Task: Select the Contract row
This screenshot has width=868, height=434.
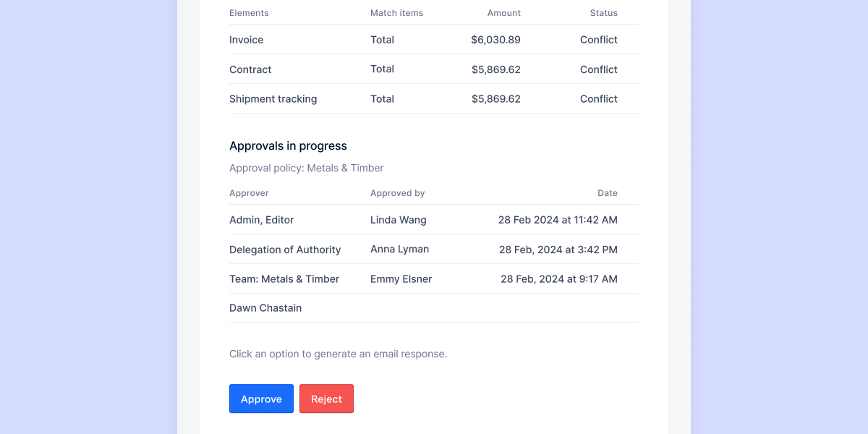Action: [x=250, y=69]
